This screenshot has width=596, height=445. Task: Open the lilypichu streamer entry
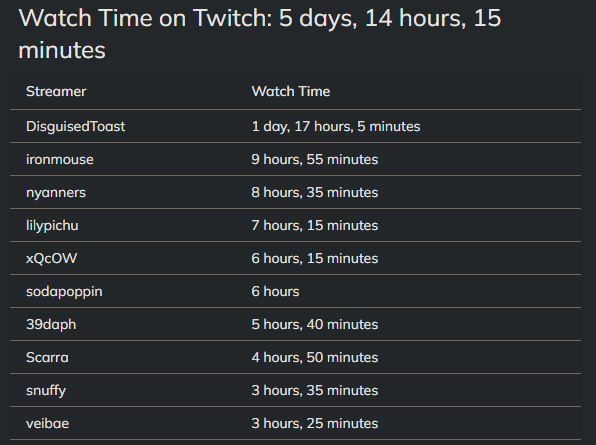pyautogui.click(x=52, y=226)
